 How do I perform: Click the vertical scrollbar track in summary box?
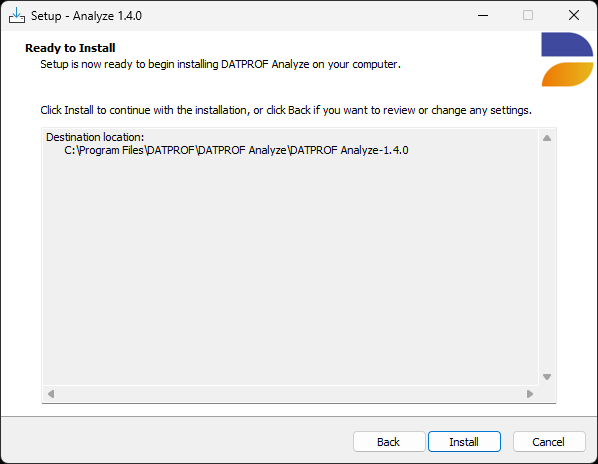[547, 257]
